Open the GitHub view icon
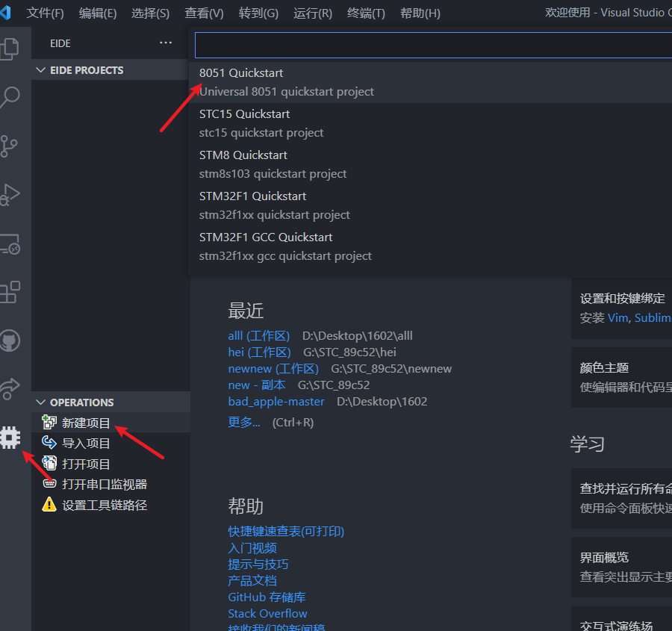672x631 pixels. click(x=10, y=341)
